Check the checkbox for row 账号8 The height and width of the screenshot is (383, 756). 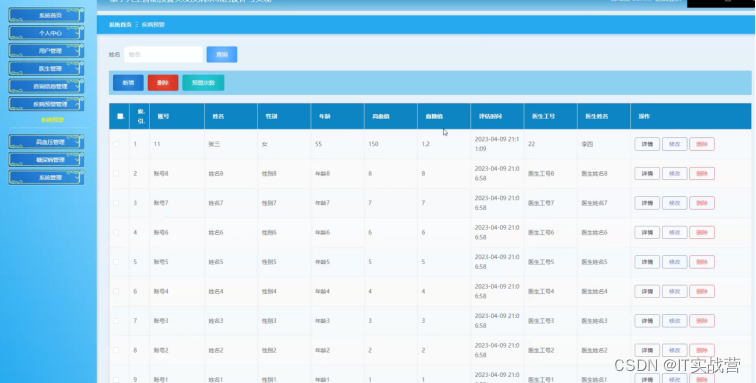(x=116, y=173)
